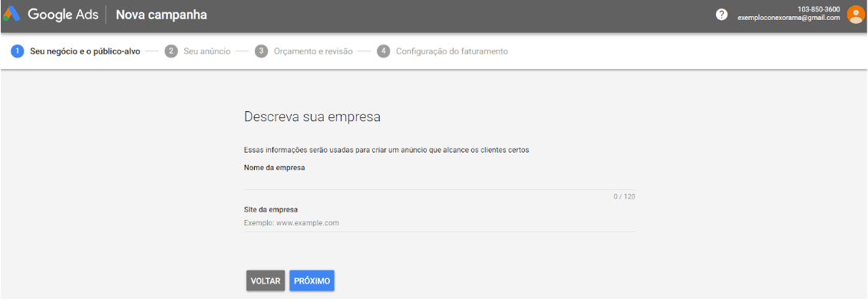The height and width of the screenshot is (302, 868).
Task: Click the 0 / 120 character counter
Action: click(624, 196)
